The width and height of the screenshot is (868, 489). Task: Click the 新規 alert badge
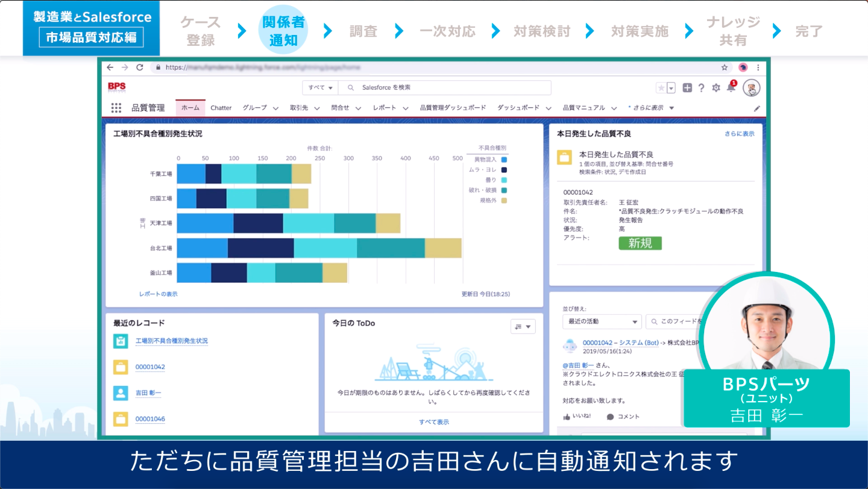[640, 243]
